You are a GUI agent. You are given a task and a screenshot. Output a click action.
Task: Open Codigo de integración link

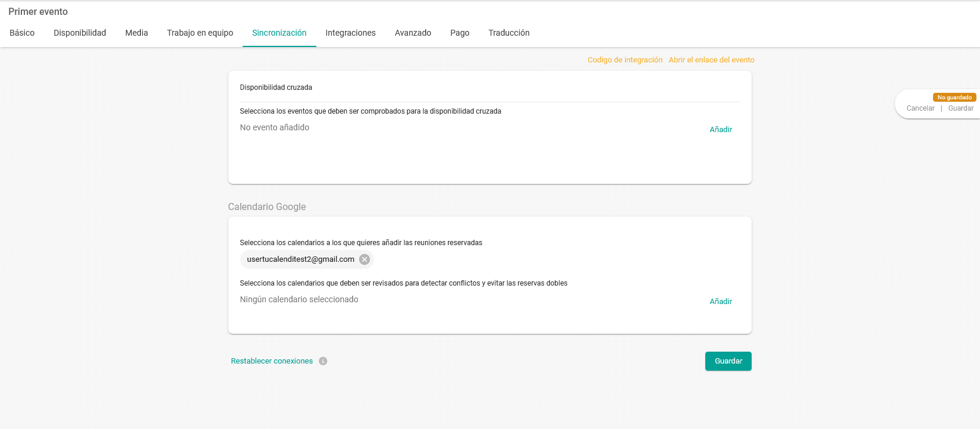tap(625, 60)
